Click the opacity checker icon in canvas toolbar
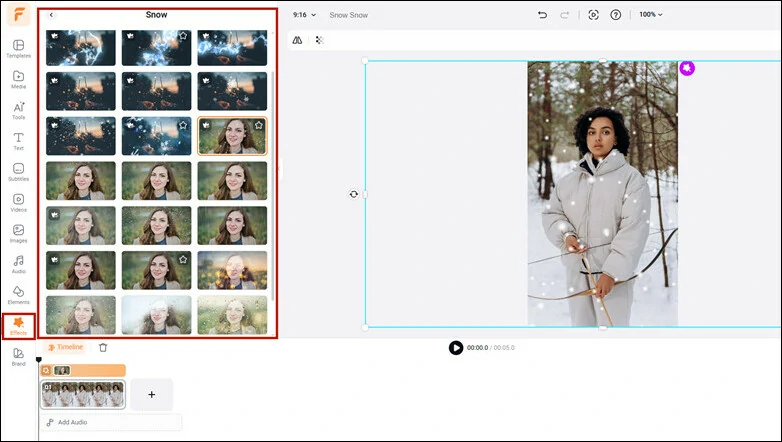Image resolution: width=782 pixels, height=442 pixels. (320, 40)
